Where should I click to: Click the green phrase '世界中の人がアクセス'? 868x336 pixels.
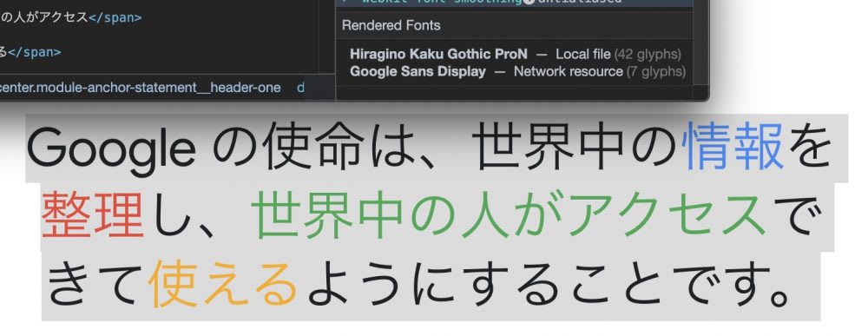coord(510,214)
